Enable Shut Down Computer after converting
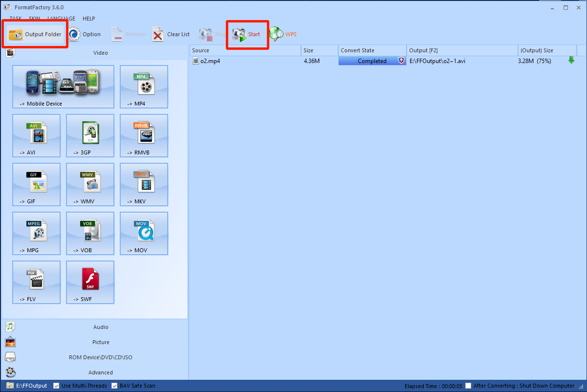587x392 pixels. pyautogui.click(x=469, y=386)
